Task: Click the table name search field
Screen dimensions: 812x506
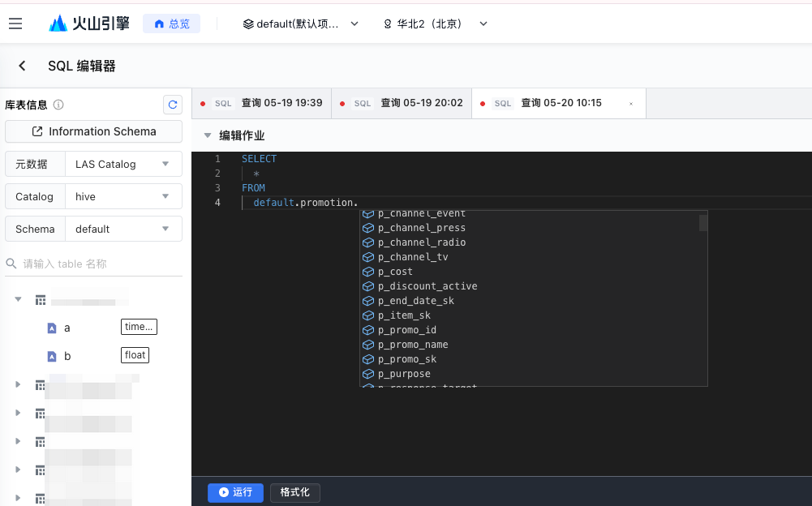Action: [x=94, y=264]
